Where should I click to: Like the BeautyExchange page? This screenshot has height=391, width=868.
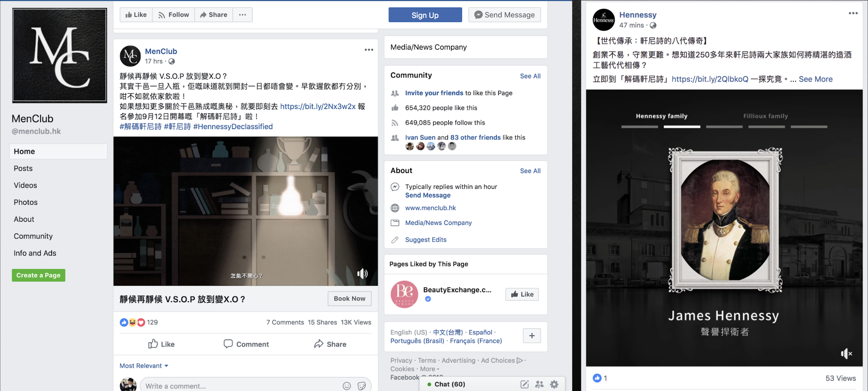522,294
